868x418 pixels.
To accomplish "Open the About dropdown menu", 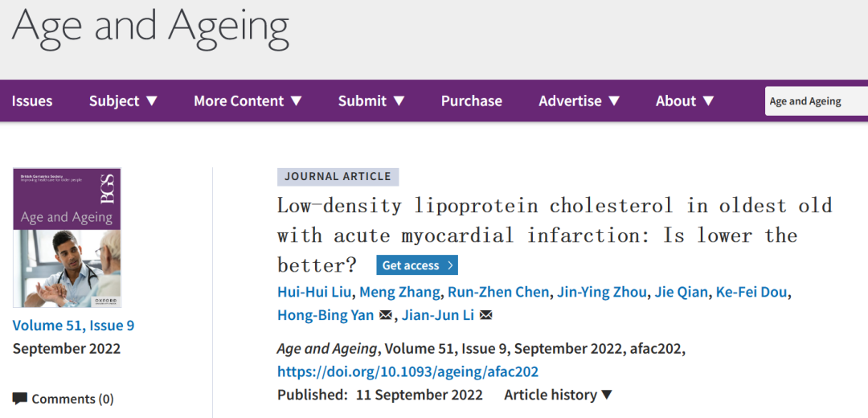I will [686, 100].
